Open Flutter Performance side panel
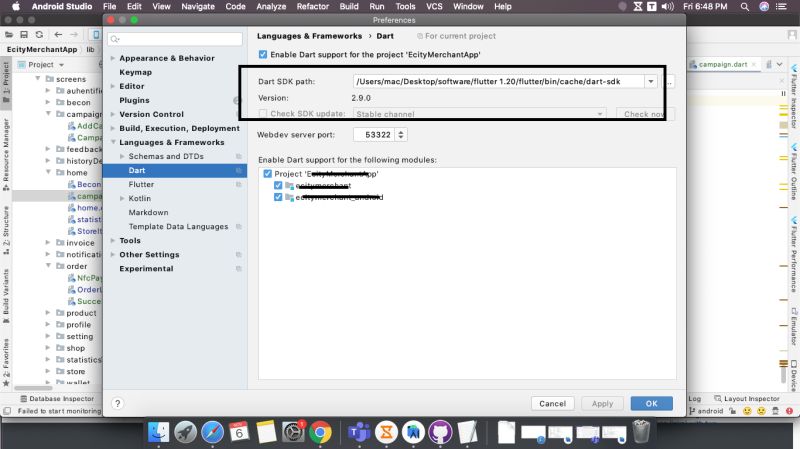Viewport: 800px width, 449px height. (794, 254)
